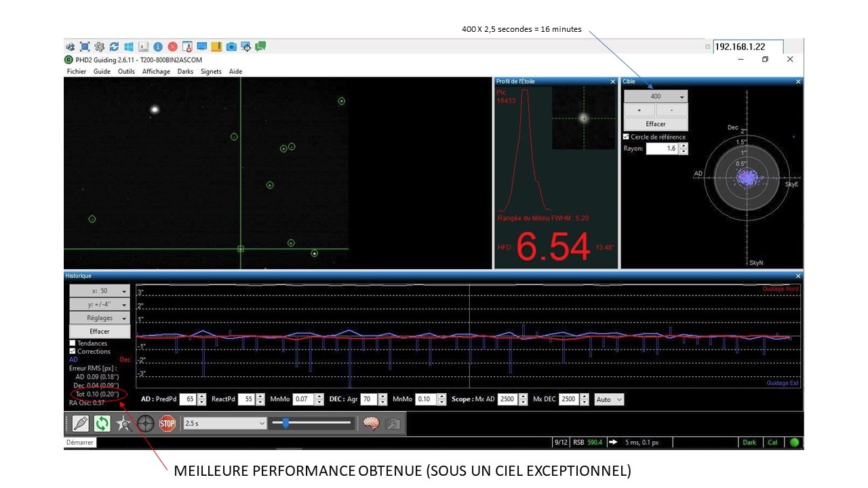The width and height of the screenshot is (868, 488).
Task: Open the Auto DEC mode dropdown
Action: point(609,400)
